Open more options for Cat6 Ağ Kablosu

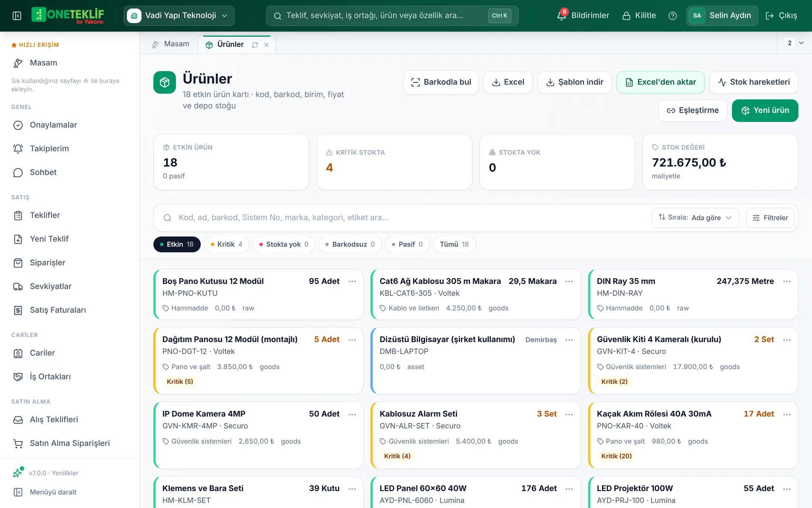[x=569, y=282]
